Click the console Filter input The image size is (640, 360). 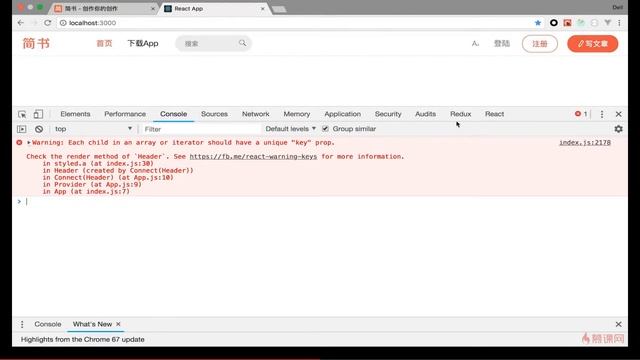201,129
